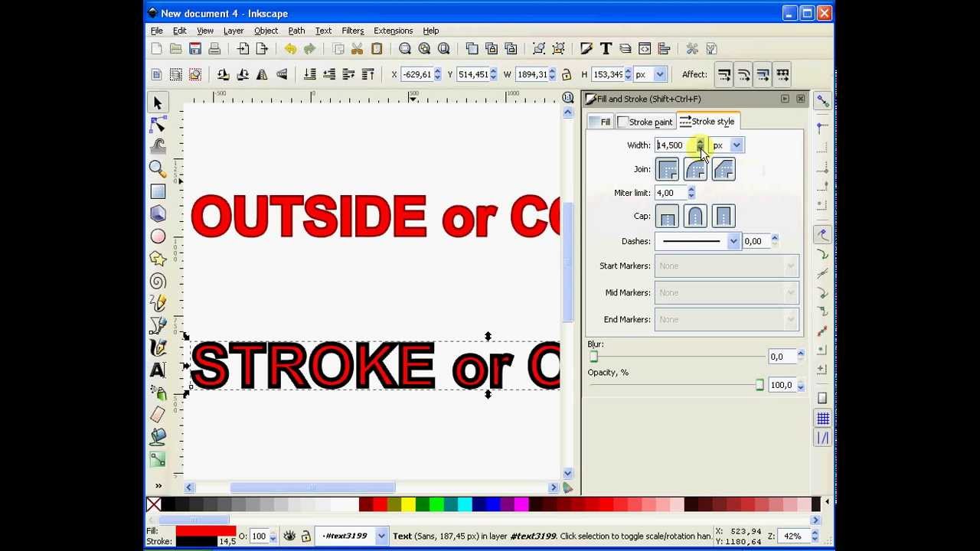The width and height of the screenshot is (980, 551).
Task: Expand hidden toolbox tools chevron
Action: (158, 486)
